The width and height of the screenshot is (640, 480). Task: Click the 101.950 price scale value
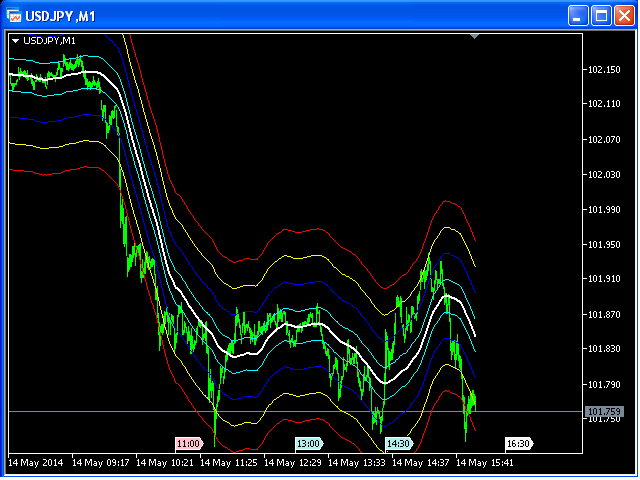click(x=604, y=245)
